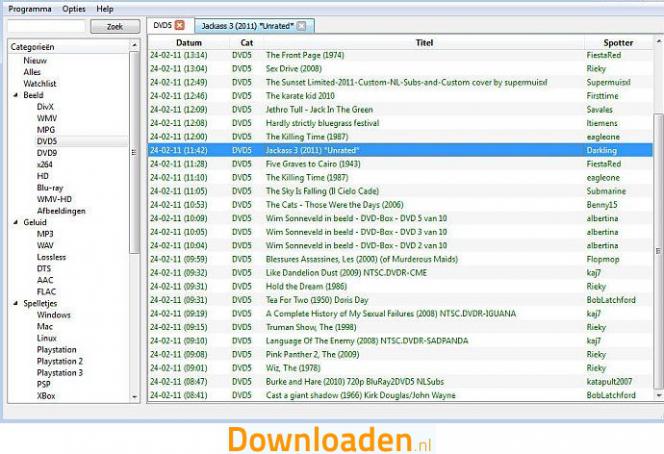The height and width of the screenshot is (454, 664).
Task: Select the Nieuw category
Action: click(35, 61)
